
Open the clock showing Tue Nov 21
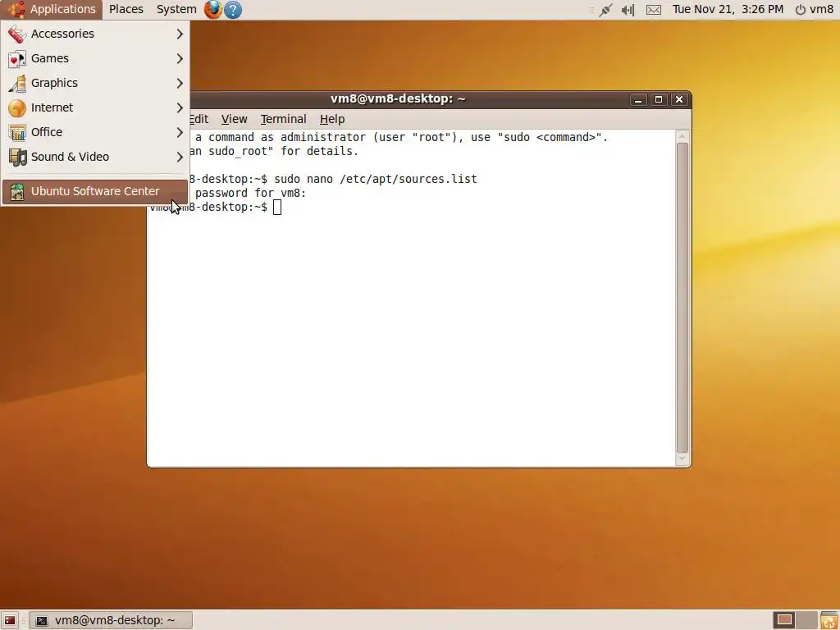pyautogui.click(x=728, y=9)
